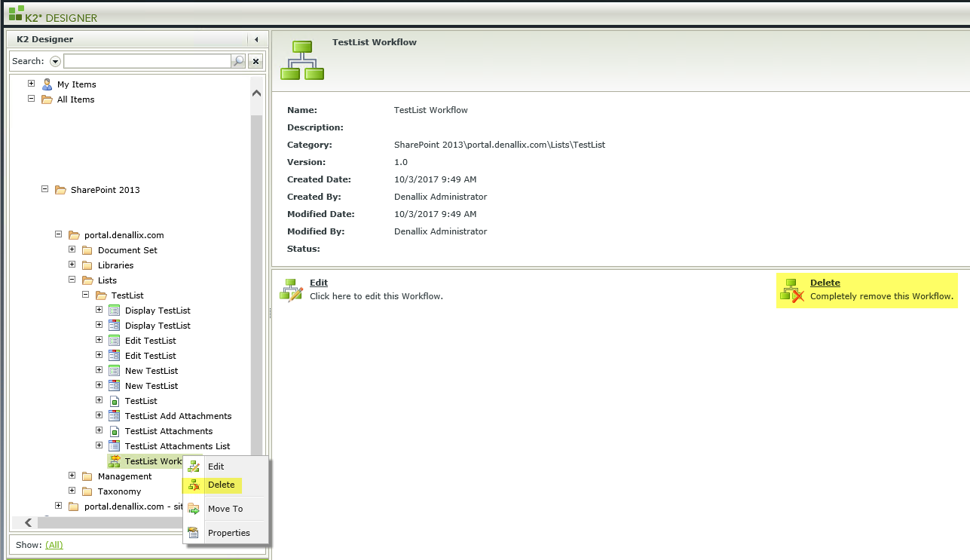Collapse the All Items node

31,99
